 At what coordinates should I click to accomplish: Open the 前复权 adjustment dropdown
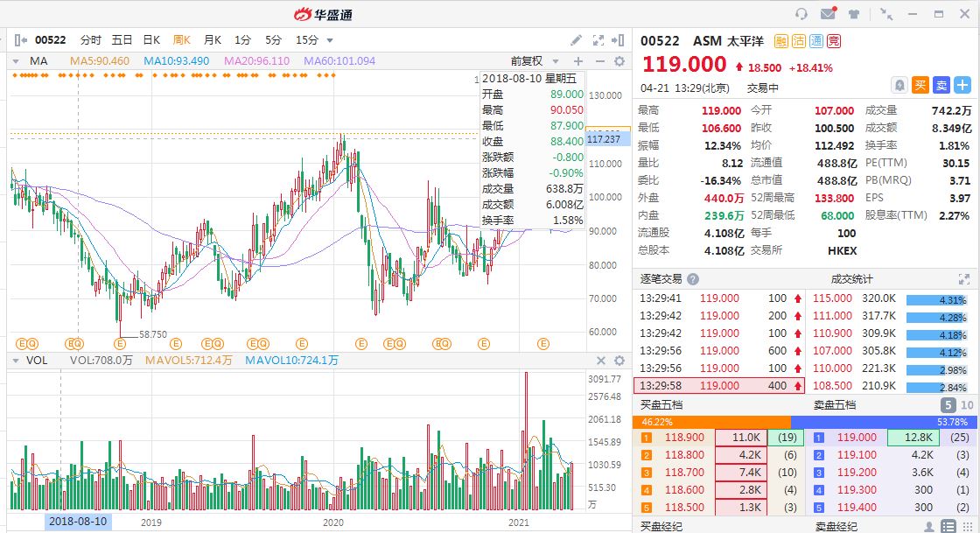(533, 61)
